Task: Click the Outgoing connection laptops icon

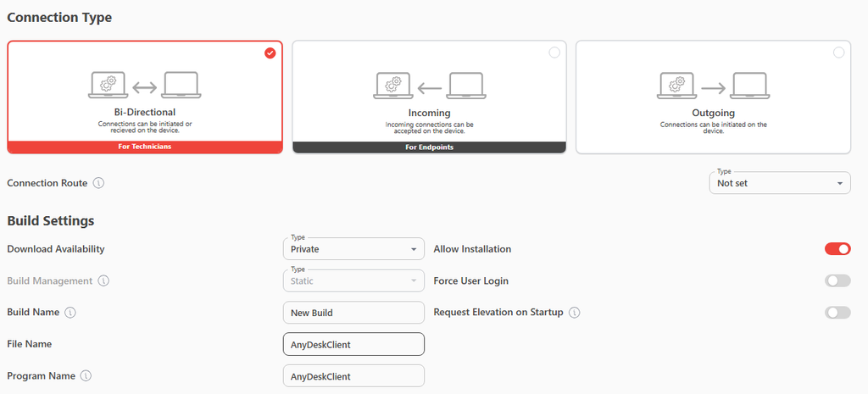Action: (x=714, y=86)
